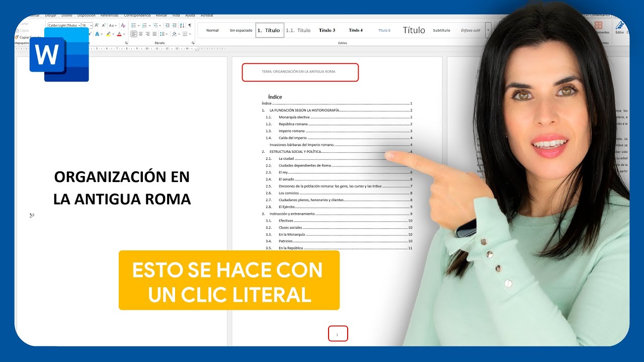The width and height of the screenshot is (644, 362).
Task: Expand the Estilos gallery
Action: (488, 30)
